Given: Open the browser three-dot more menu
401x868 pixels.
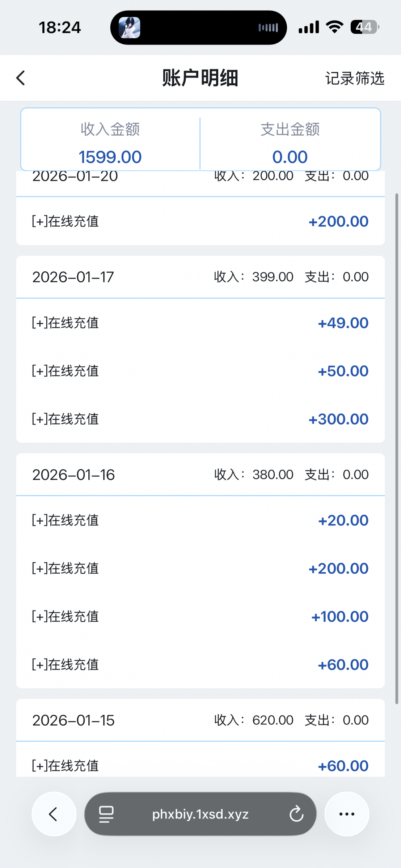Looking at the screenshot, I should (x=347, y=814).
